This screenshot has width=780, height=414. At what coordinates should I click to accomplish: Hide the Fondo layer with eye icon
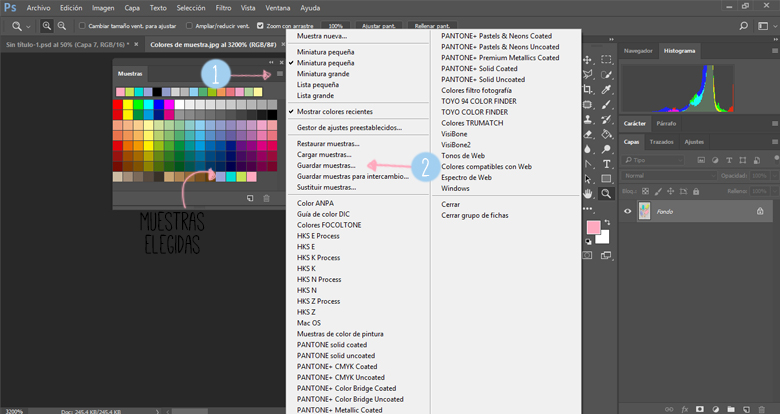tap(627, 211)
